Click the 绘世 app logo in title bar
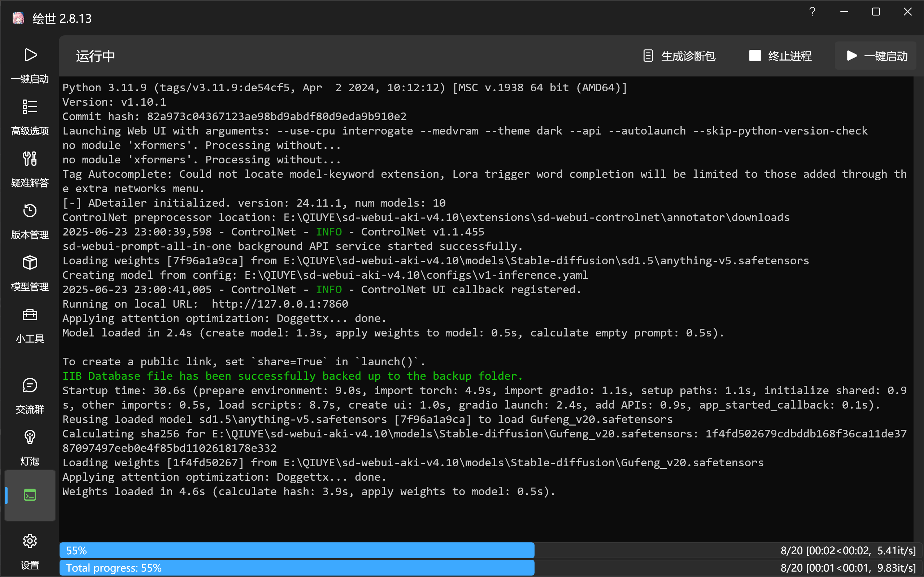 (18, 18)
